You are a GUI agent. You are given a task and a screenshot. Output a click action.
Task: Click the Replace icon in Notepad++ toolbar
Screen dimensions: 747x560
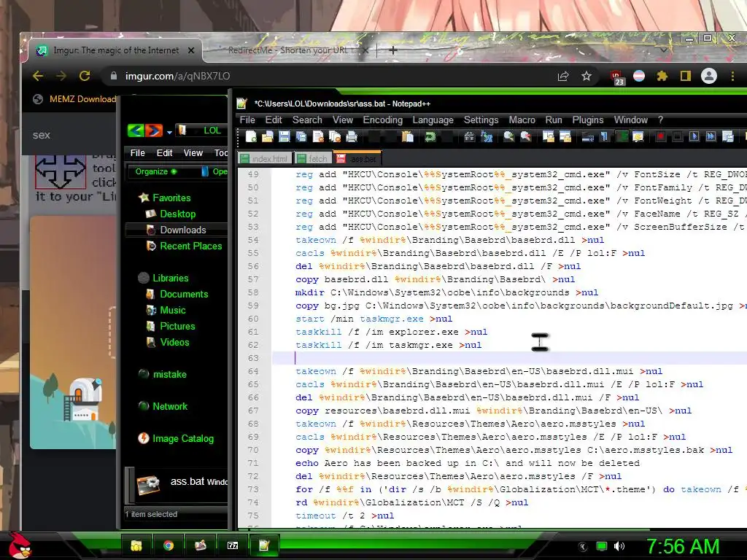[487, 137]
